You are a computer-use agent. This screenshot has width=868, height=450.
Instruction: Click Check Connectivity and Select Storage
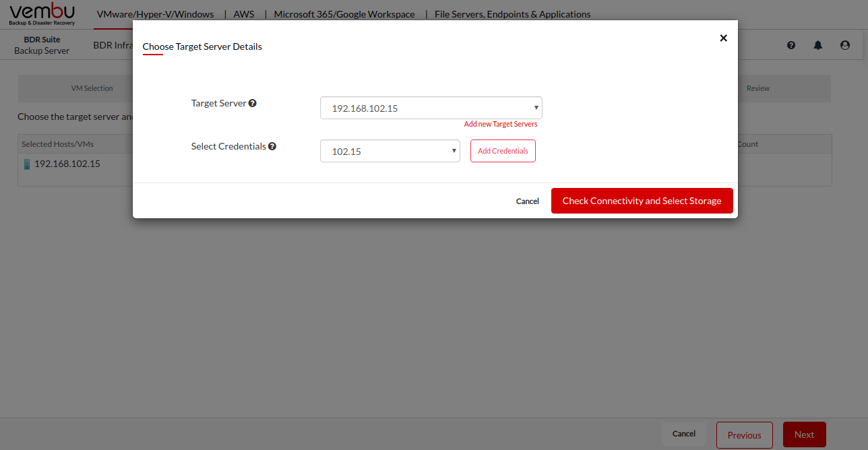(642, 201)
